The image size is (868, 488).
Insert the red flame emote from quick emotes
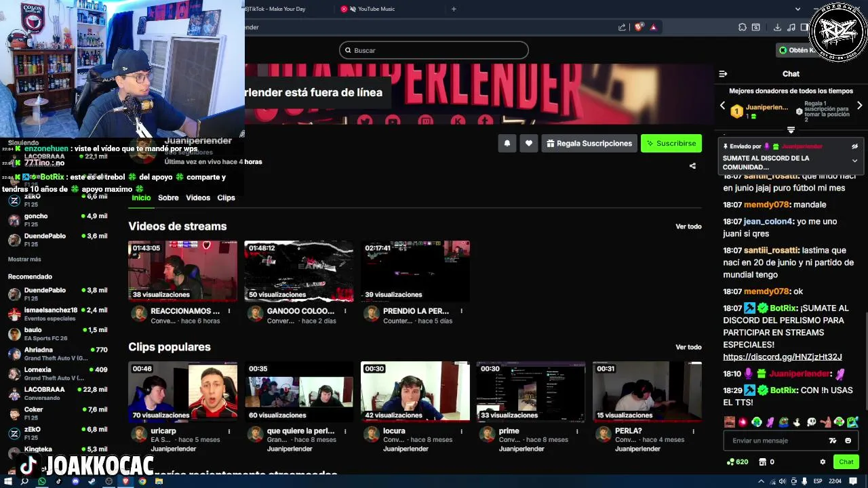(743, 422)
